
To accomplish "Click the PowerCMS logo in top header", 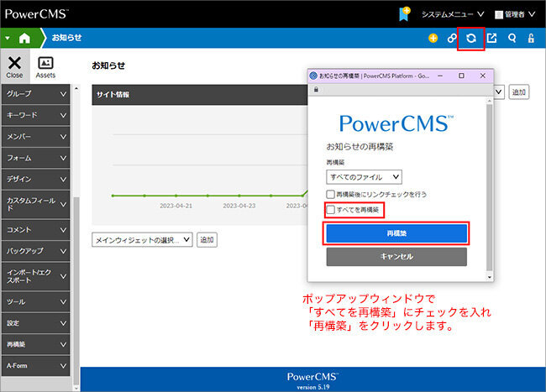I will (37, 14).
